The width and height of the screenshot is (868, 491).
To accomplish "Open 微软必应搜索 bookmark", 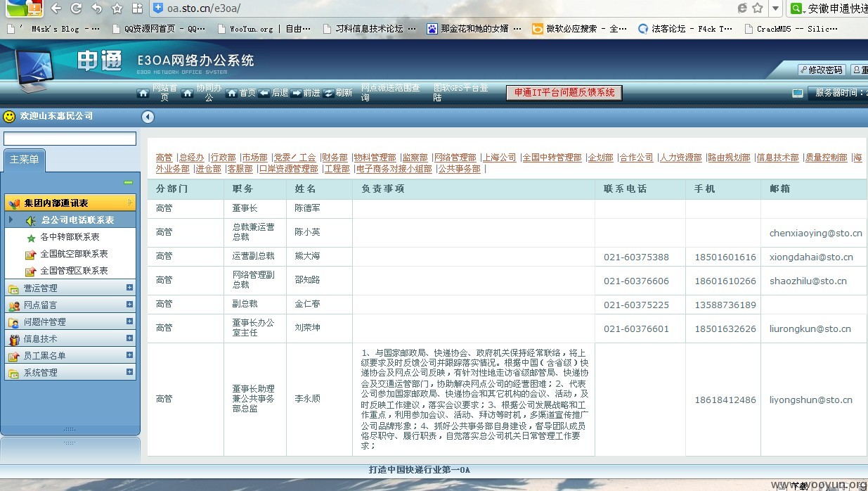I will pyautogui.click(x=580, y=29).
